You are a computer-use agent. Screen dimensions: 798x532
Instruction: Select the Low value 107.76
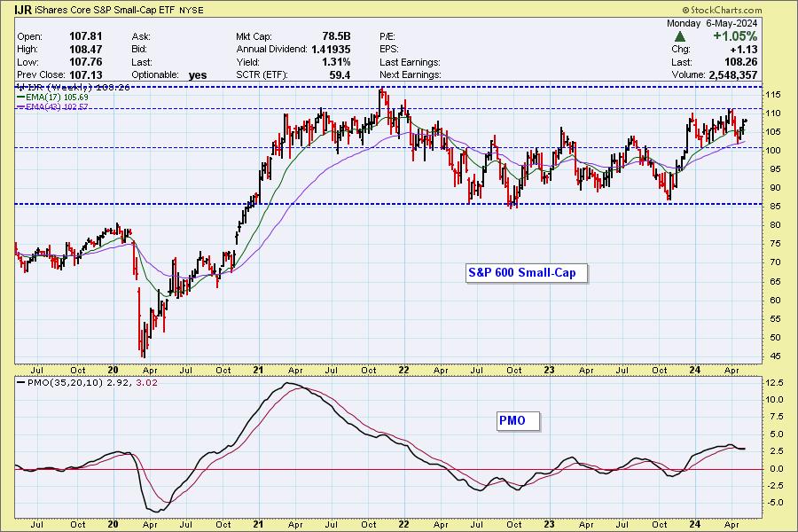(x=85, y=62)
